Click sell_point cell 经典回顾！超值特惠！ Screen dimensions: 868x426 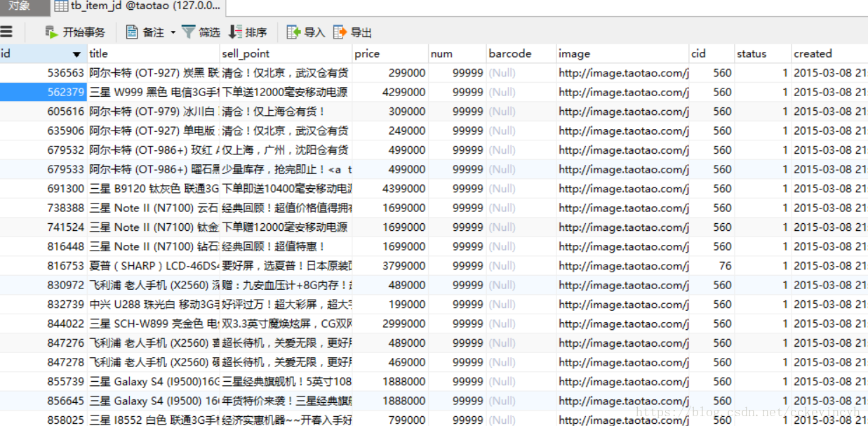point(286,246)
